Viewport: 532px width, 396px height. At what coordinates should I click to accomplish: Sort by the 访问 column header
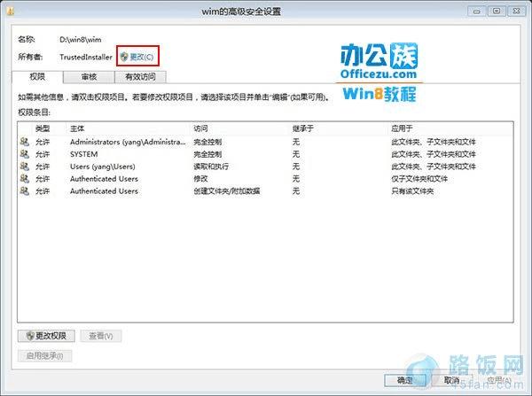point(200,128)
